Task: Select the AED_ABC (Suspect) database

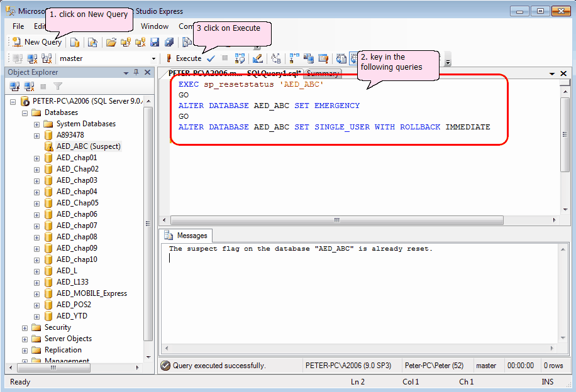Action: click(88, 146)
